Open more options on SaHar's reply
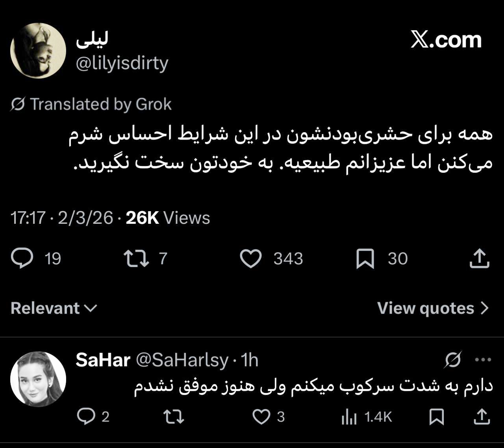 coord(483,360)
